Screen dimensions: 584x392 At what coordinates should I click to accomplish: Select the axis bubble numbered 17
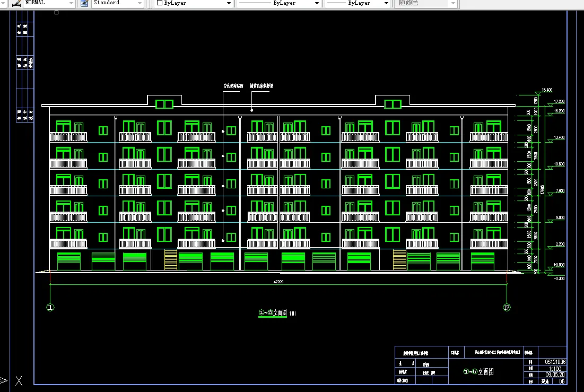[507, 308]
